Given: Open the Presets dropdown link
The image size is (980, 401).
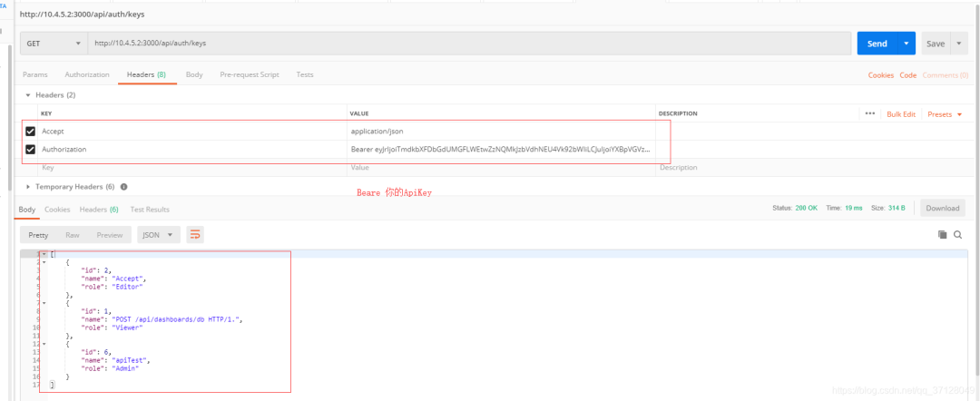Looking at the screenshot, I should [945, 114].
